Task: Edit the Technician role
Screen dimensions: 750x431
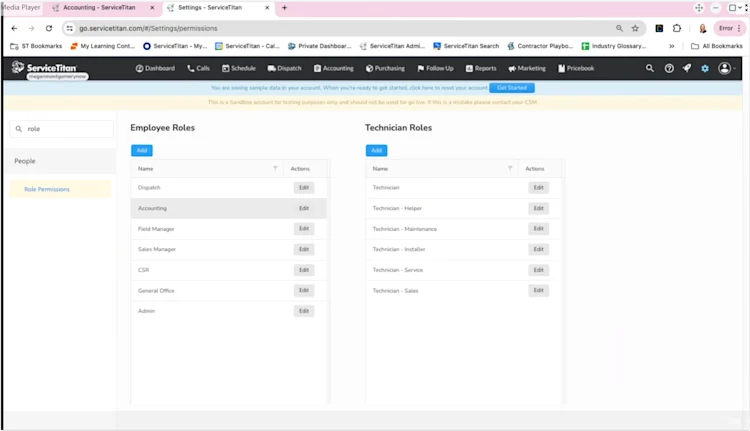Action: (539, 188)
